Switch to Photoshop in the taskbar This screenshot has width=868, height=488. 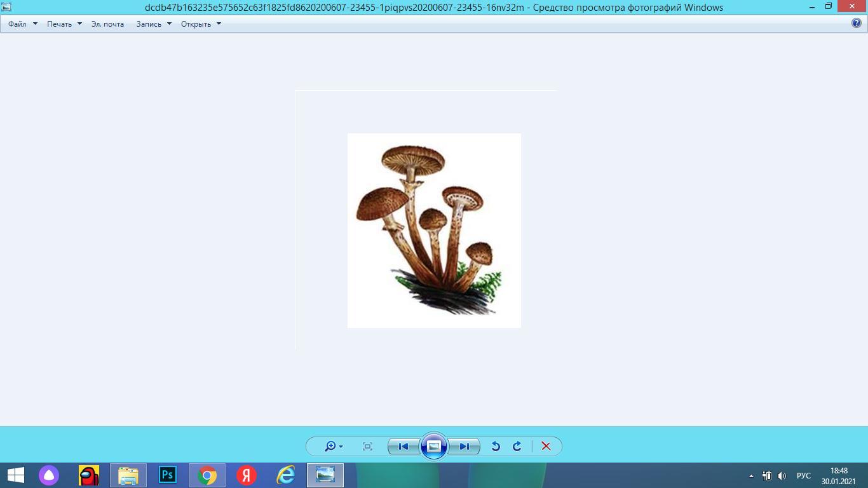[168, 475]
